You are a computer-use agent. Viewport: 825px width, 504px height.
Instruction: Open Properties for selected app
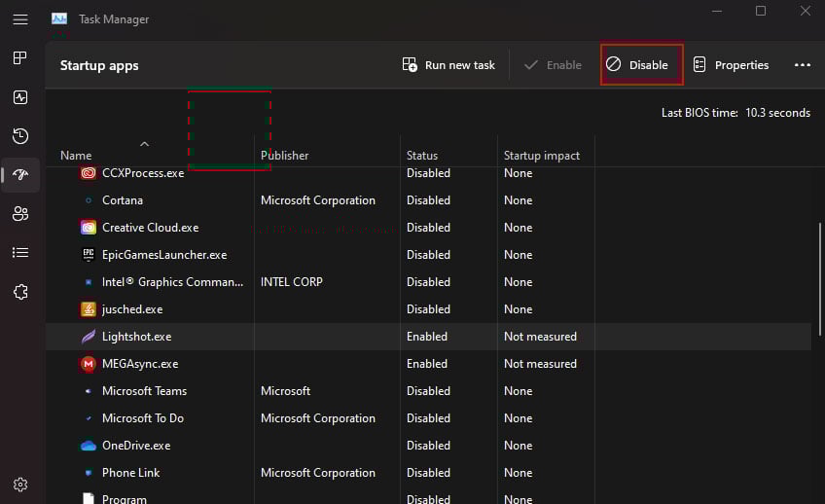tap(731, 65)
